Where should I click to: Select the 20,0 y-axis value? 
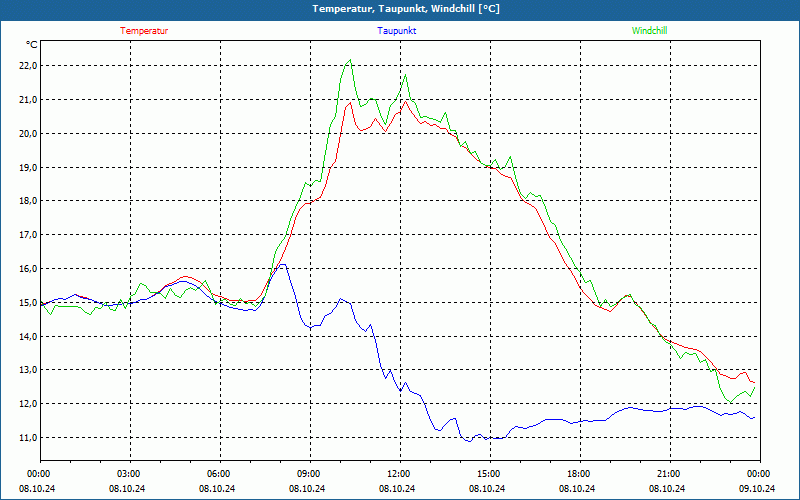(x=26, y=133)
